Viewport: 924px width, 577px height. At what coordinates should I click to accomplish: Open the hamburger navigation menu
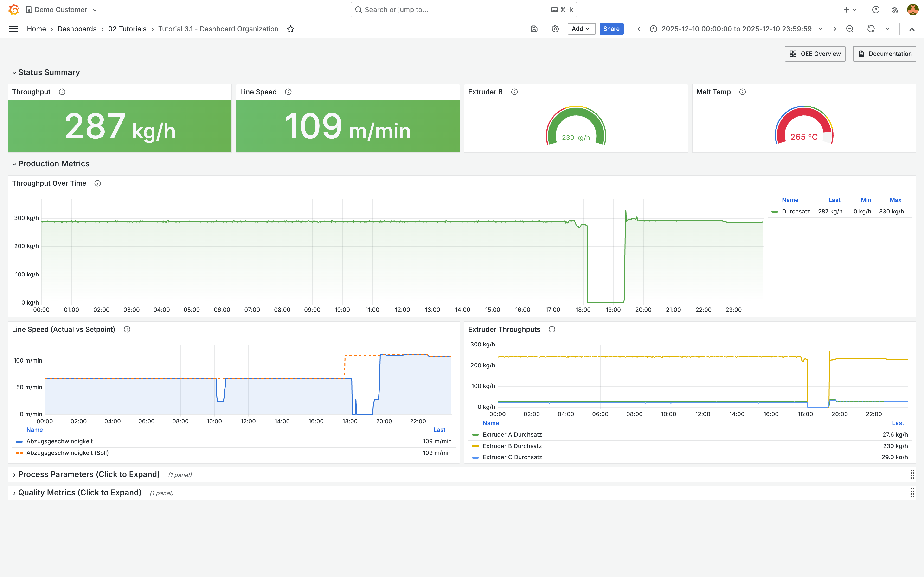[x=13, y=29]
